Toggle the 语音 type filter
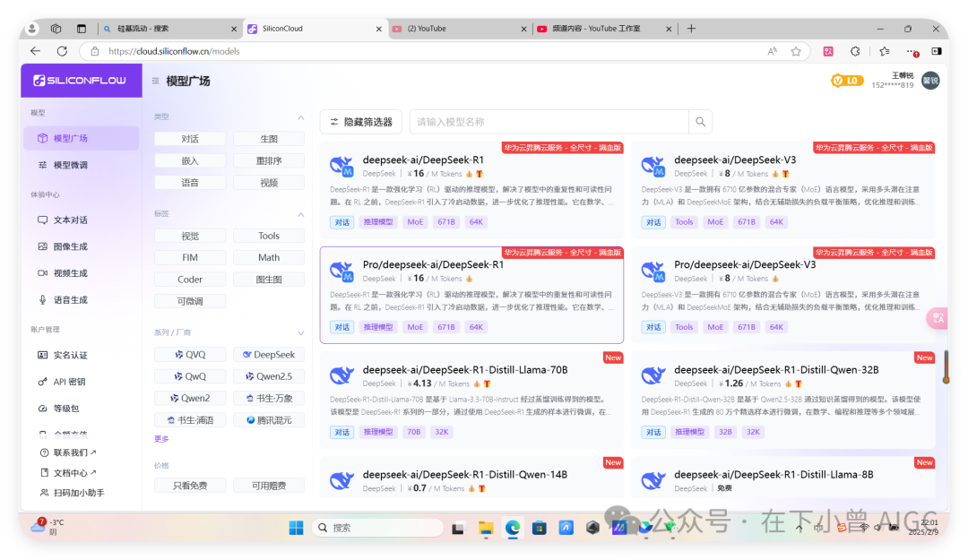The image size is (968, 560). point(190,182)
